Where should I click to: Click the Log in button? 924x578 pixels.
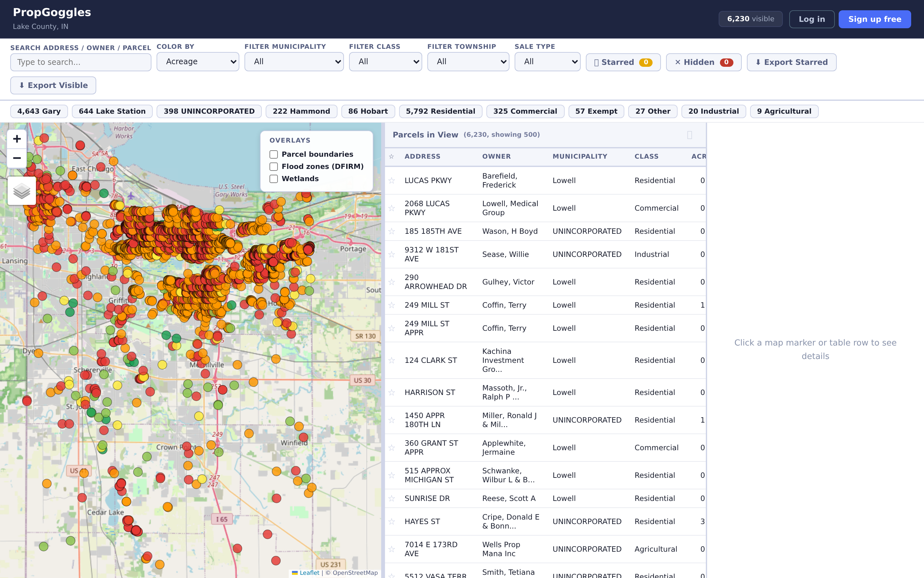[812, 19]
